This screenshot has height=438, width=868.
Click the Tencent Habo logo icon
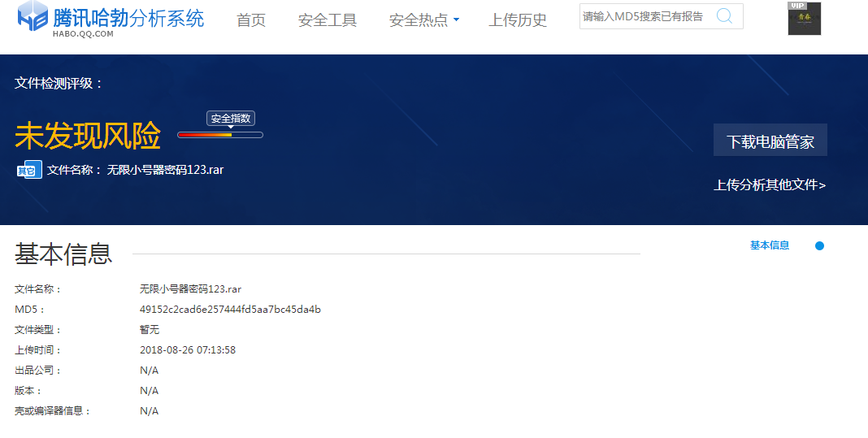click(x=33, y=16)
